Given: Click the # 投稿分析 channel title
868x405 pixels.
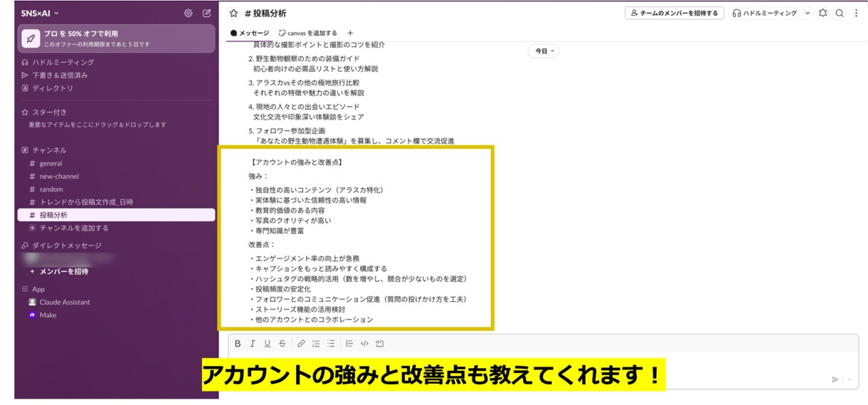Looking at the screenshot, I should coord(265,14).
